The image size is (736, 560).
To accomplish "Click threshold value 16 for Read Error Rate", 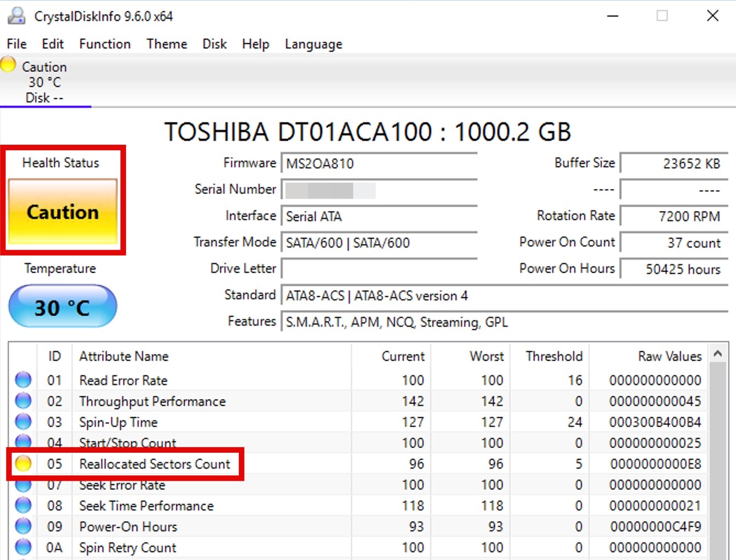I will 575,380.
